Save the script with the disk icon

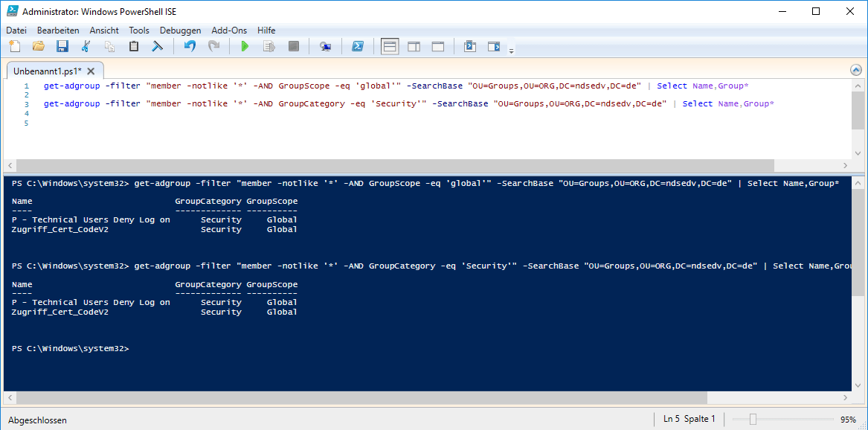(x=62, y=46)
